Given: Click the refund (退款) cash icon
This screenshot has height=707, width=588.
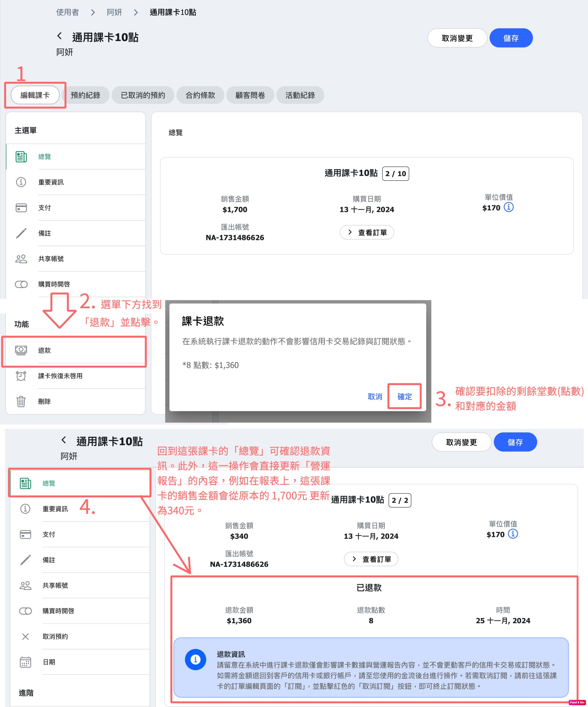Looking at the screenshot, I should click(21, 350).
